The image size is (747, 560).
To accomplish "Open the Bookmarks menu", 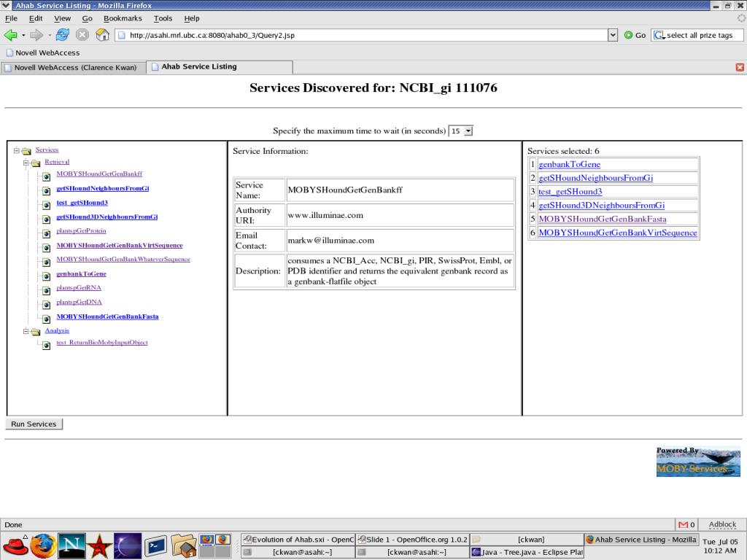I will 123,18.
